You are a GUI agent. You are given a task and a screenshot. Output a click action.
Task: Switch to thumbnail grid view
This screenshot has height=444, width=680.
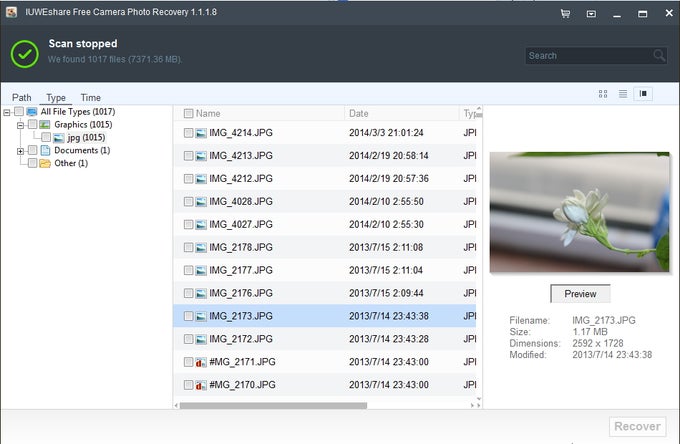coord(603,94)
